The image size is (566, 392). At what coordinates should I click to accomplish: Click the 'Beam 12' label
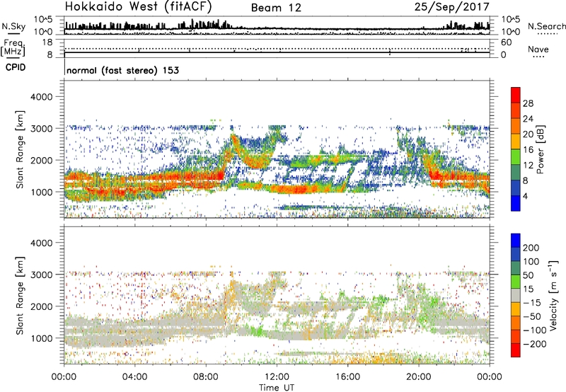[276, 8]
